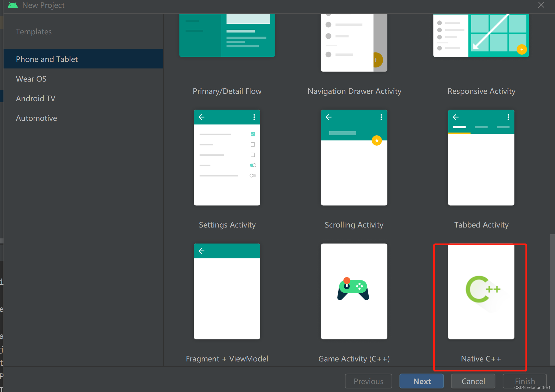Switch to Wear OS templates

31,79
